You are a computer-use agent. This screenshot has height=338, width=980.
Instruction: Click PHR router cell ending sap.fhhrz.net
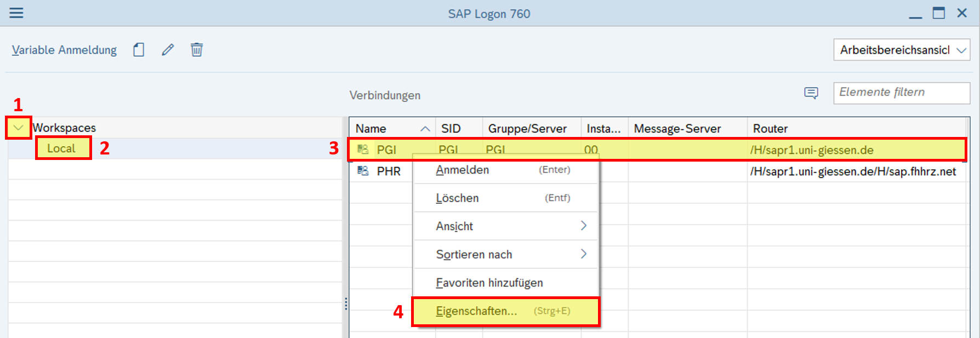pyautogui.click(x=853, y=171)
